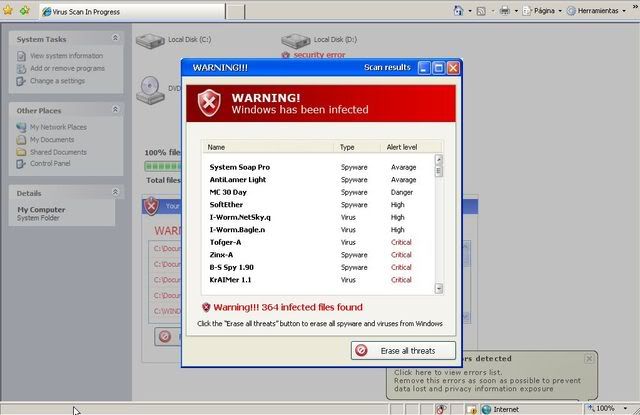
Task: Close the errors detected balloon notification
Action: [x=589, y=359]
